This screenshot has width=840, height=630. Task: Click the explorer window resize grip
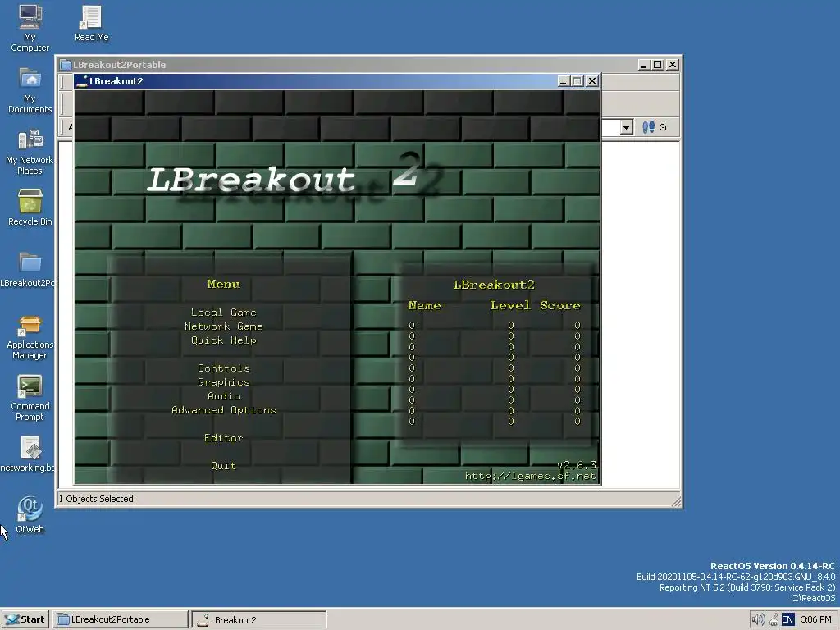(x=676, y=501)
